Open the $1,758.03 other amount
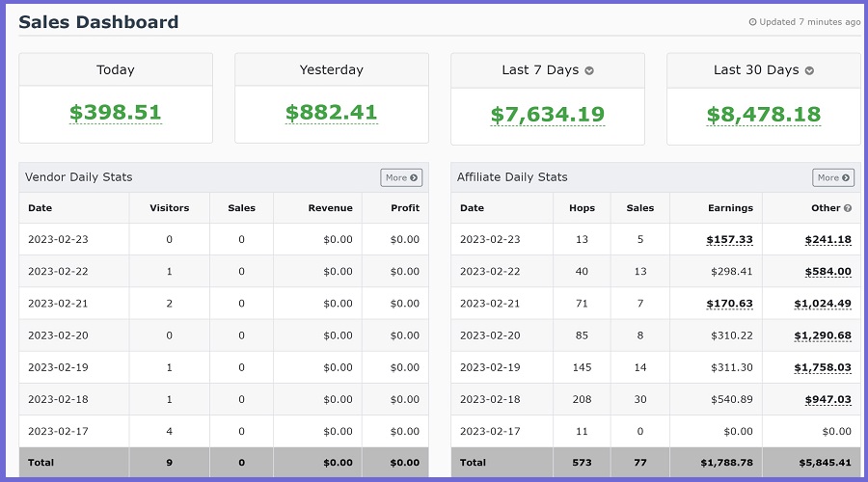 click(x=823, y=367)
